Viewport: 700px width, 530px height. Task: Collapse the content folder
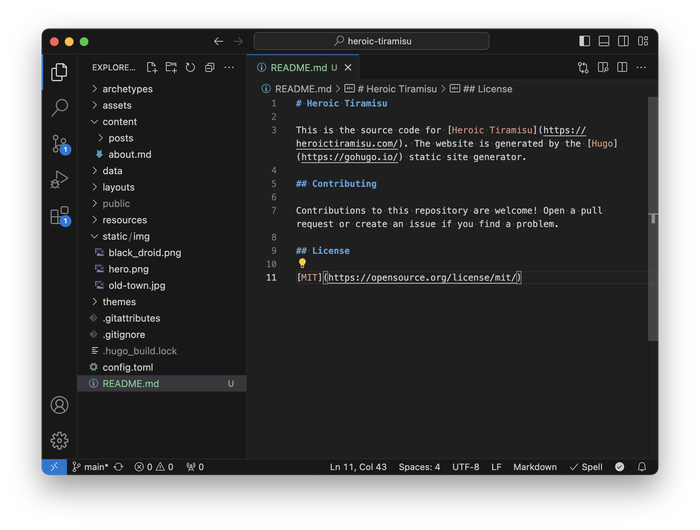click(162, 121)
